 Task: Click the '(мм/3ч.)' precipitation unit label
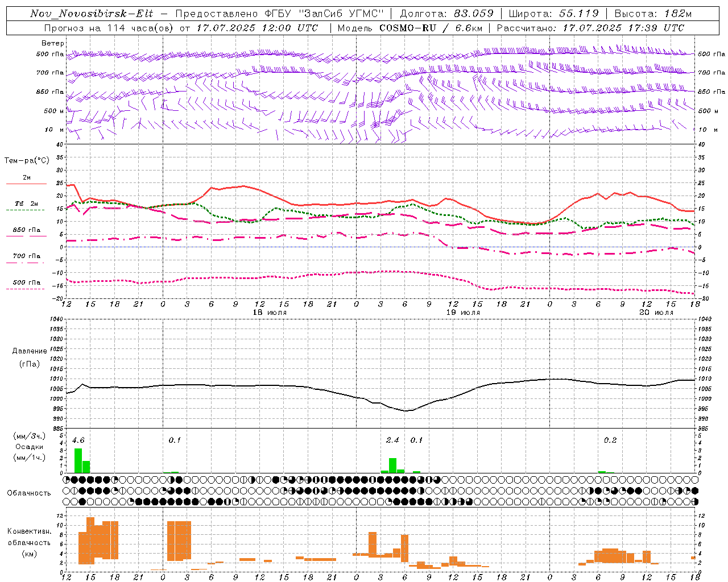29,436
